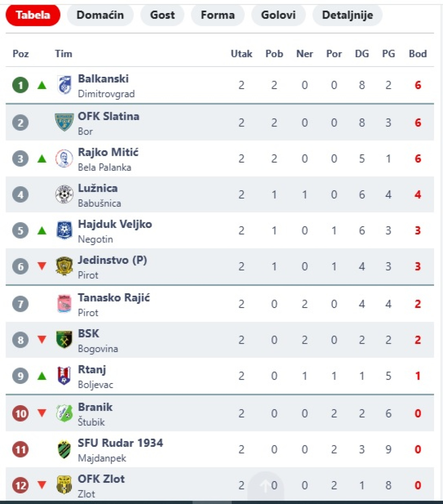This screenshot has width=443, height=504.
Task: Open the OFK Zlot team link
Action: click(x=101, y=479)
